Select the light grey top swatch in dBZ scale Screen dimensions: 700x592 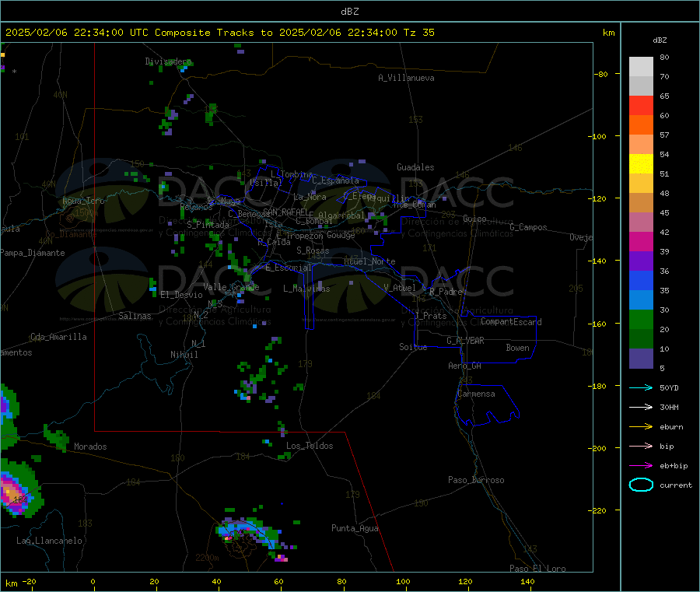(x=641, y=67)
